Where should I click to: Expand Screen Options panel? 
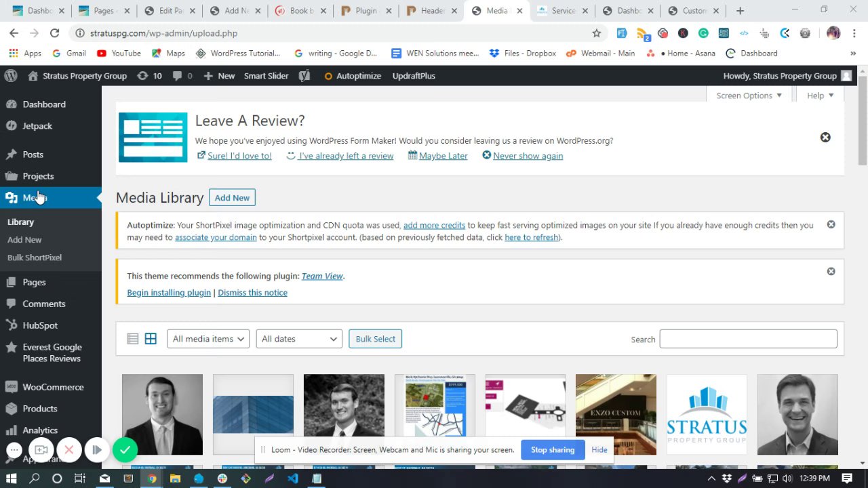749,96
